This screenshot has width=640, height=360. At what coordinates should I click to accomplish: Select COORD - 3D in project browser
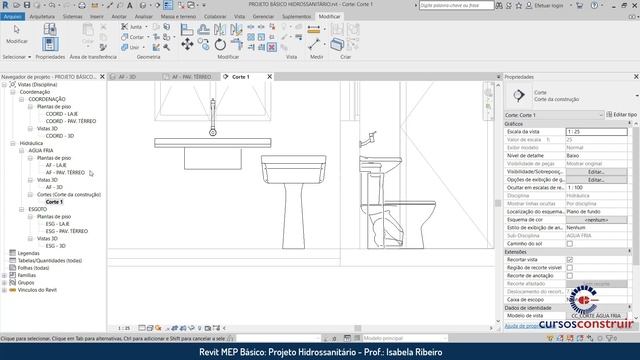[x=60, y=136]
